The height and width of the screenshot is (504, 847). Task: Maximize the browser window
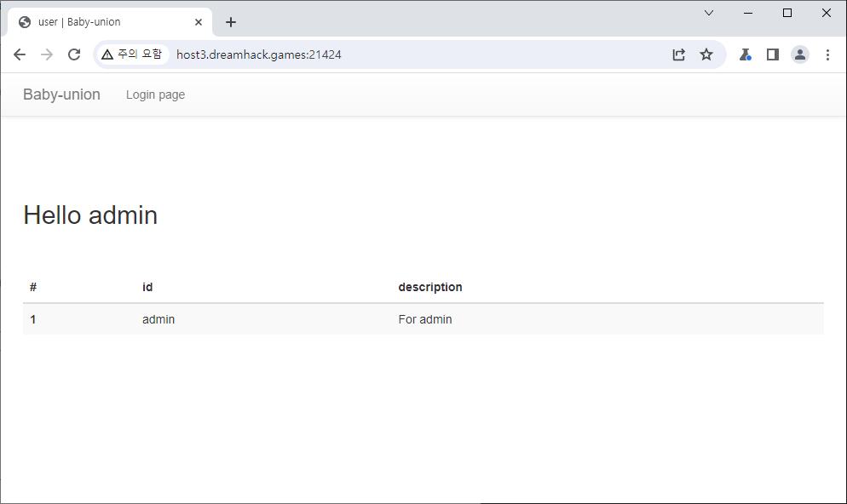(x=787, y=13)
